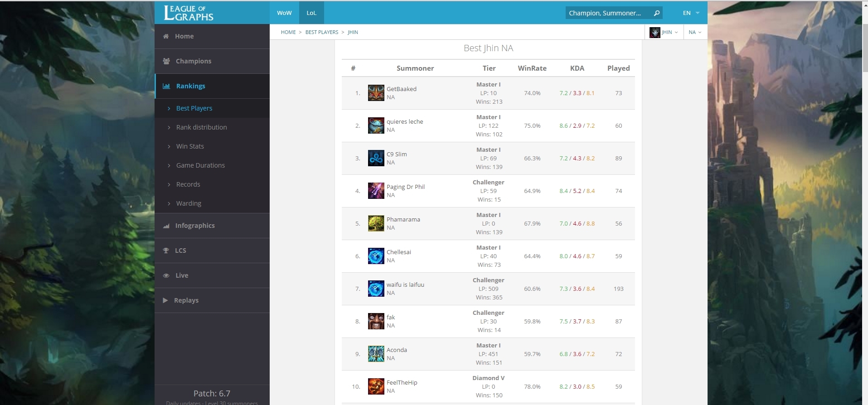Click the Home house icon in the sidebar
Screen dimensions: 868x405
click(x=166, y=36)
